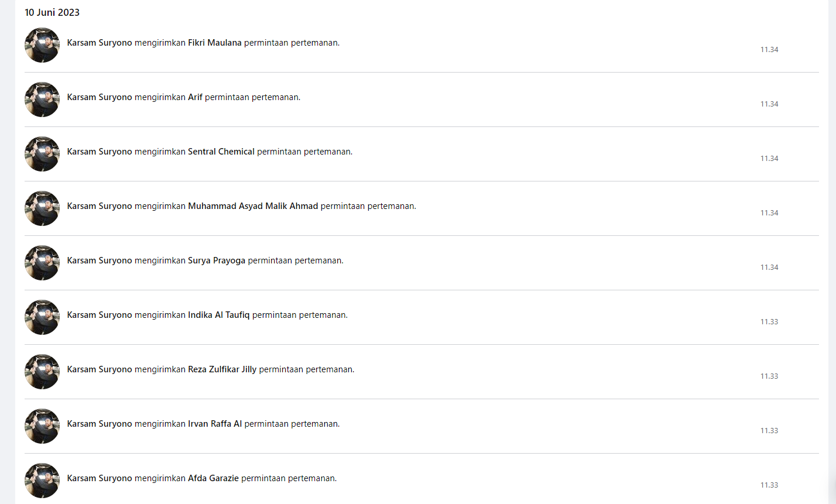This screenshot has width=836, height=504.
Task: Open Sentral Chemical profile link
Action: pos(221,152)
